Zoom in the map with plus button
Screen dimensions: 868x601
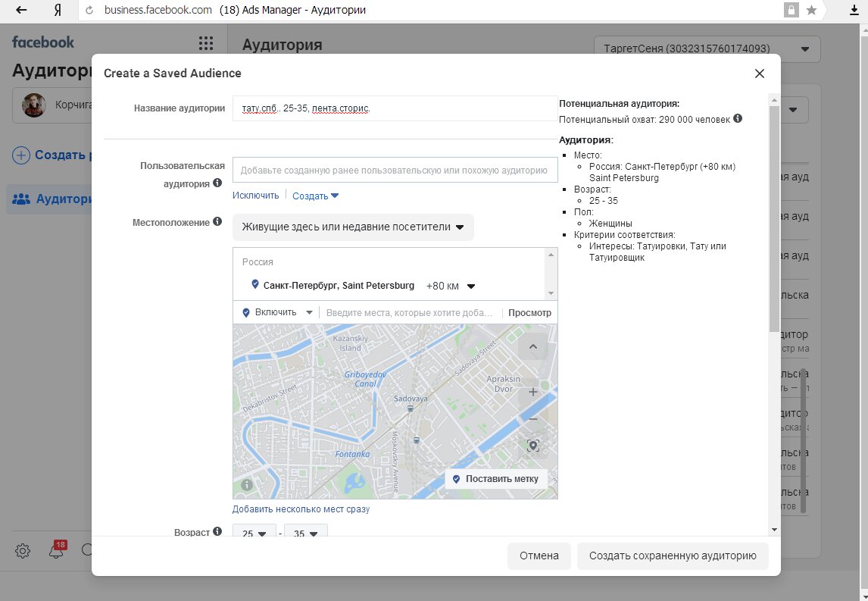click(533, 392)
